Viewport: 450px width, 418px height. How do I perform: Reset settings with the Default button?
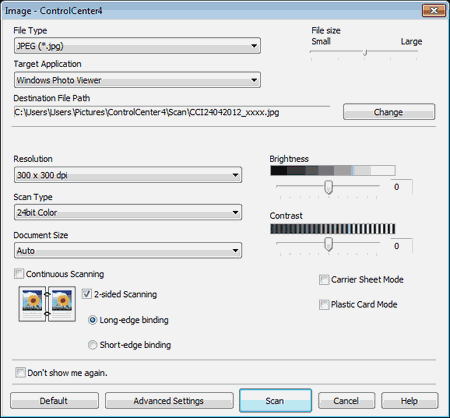[x=54, y=401]
